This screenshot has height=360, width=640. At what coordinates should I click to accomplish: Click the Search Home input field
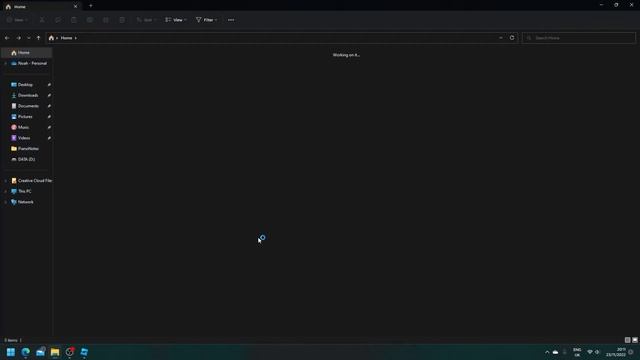[x=579, y=38]
